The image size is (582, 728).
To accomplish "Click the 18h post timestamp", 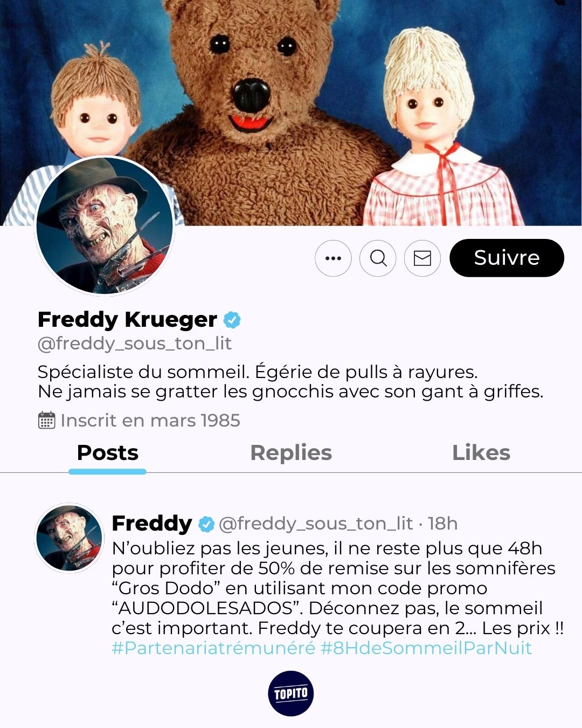I will [442, 524].
